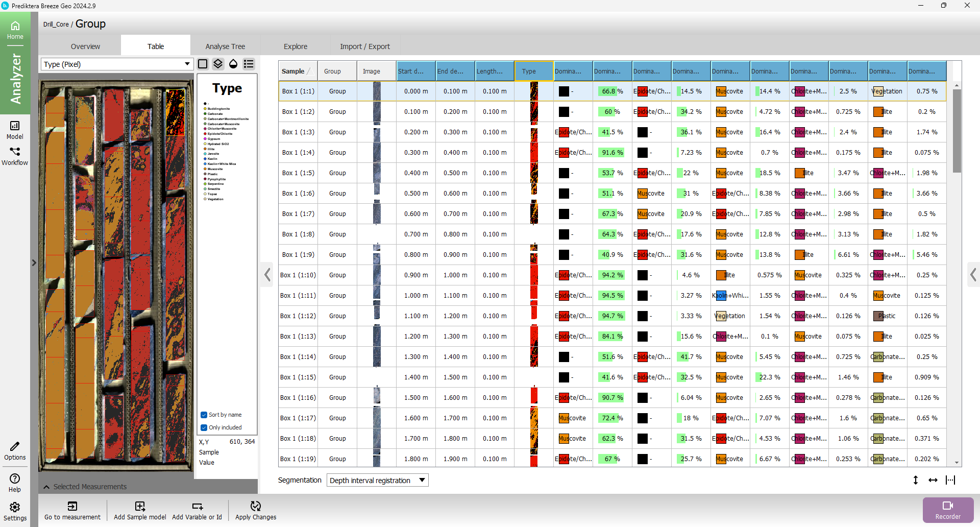Switch to the Analyse Tree tab
The height and width of the screenshot is (527, 980).
click(225, 46)
